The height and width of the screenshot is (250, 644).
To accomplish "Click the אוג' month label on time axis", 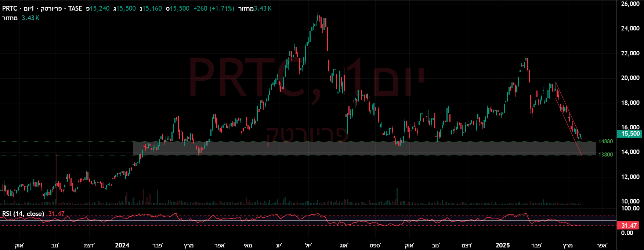I will [344, 245].
